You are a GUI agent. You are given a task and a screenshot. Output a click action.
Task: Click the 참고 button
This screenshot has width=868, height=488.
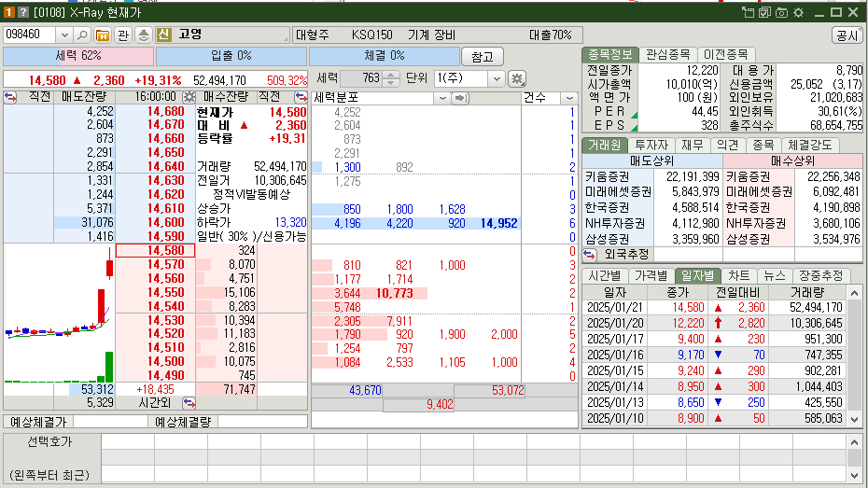tap(483, 56)
